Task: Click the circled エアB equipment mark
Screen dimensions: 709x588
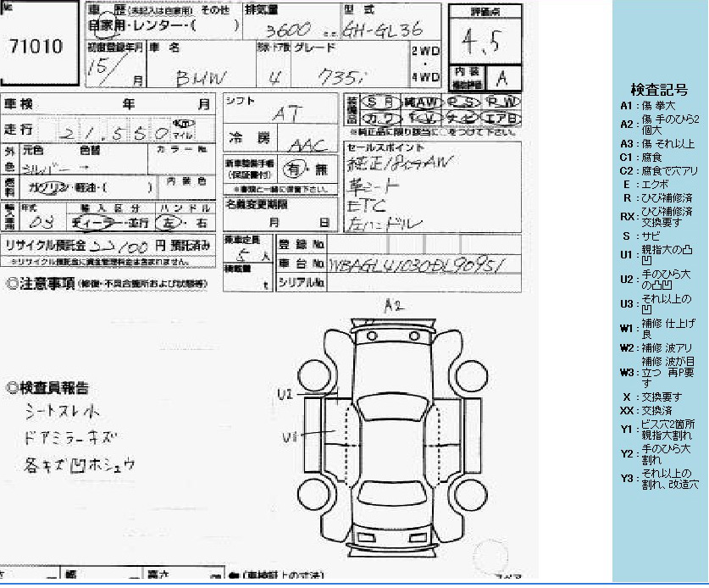Action: coord(501,118)
